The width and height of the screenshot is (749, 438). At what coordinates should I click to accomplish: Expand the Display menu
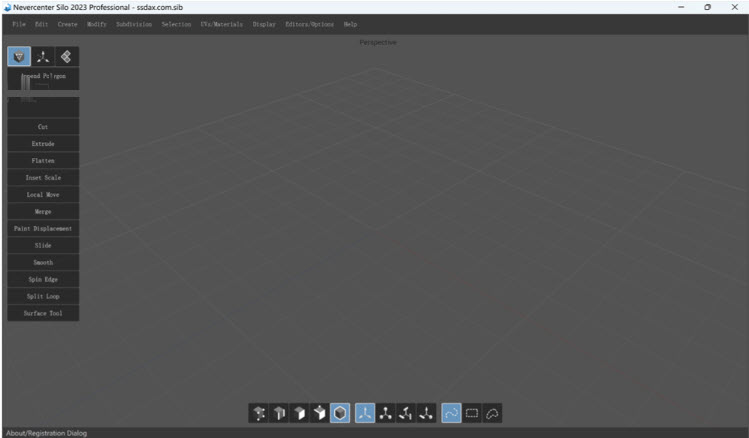(x=264, y=24)
